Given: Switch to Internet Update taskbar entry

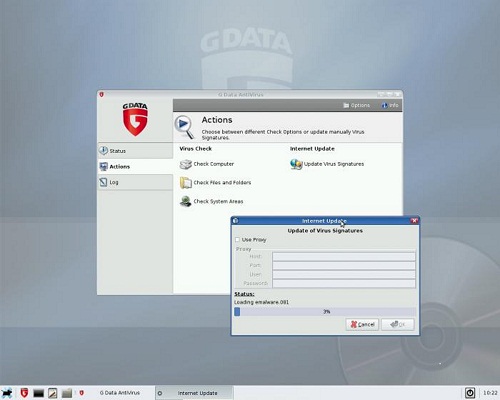Looking at the screenshot, I should pyautogui.click(x=194, y=393).
